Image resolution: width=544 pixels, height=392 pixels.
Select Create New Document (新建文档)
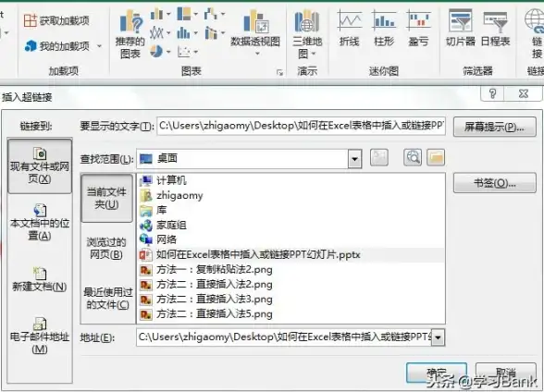40,279
